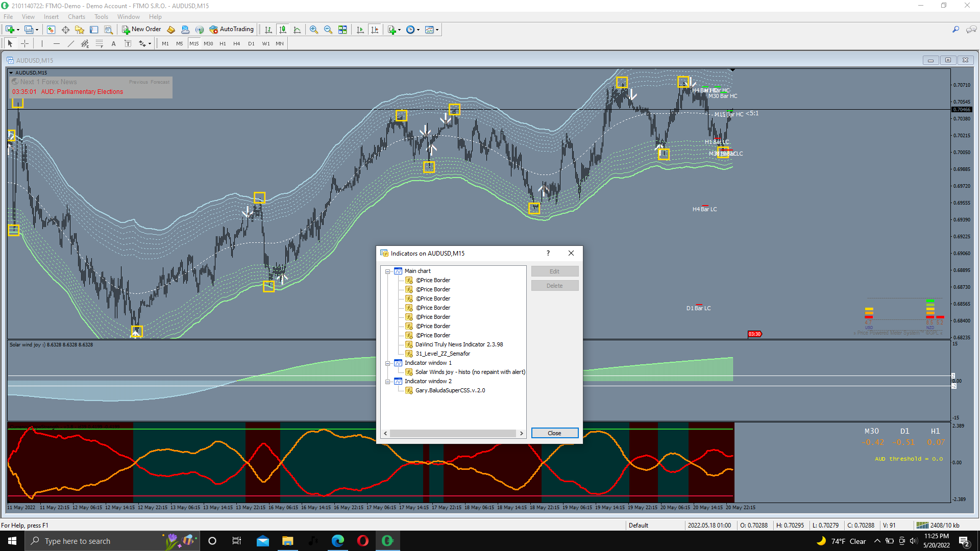The width and height of the screenshot is (980, 551).
Task: Toggle the chart shift icon
Action: [x=375, y=30]
